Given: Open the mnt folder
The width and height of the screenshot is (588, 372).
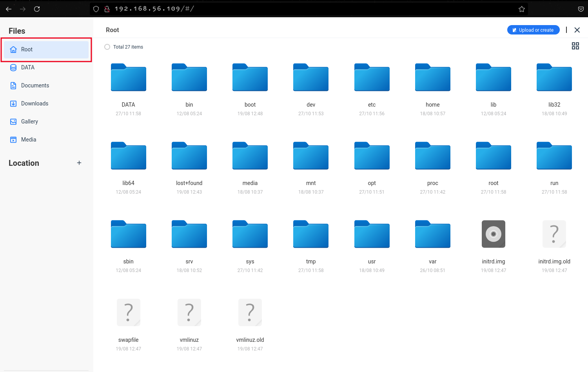Looking at the screenshot, I should pyautogui.click(x=311, y=156).
